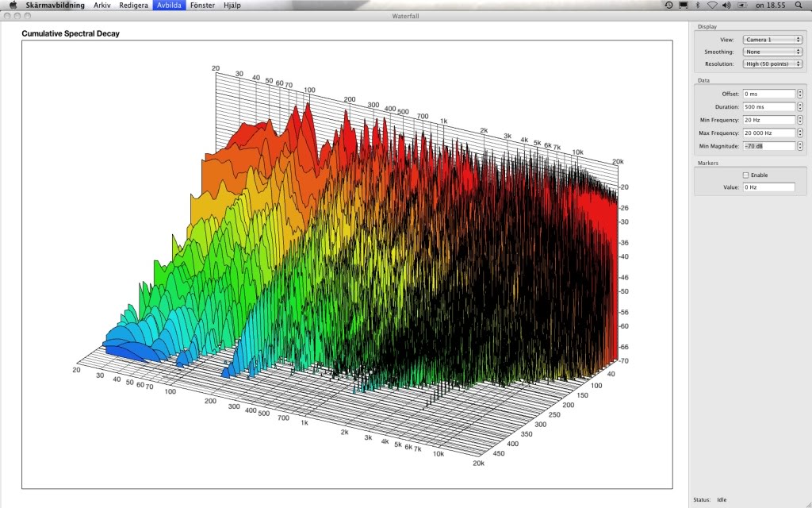Screen dimensions: 812x508
Task: Click the 350 time axis label
Action: 527,434
